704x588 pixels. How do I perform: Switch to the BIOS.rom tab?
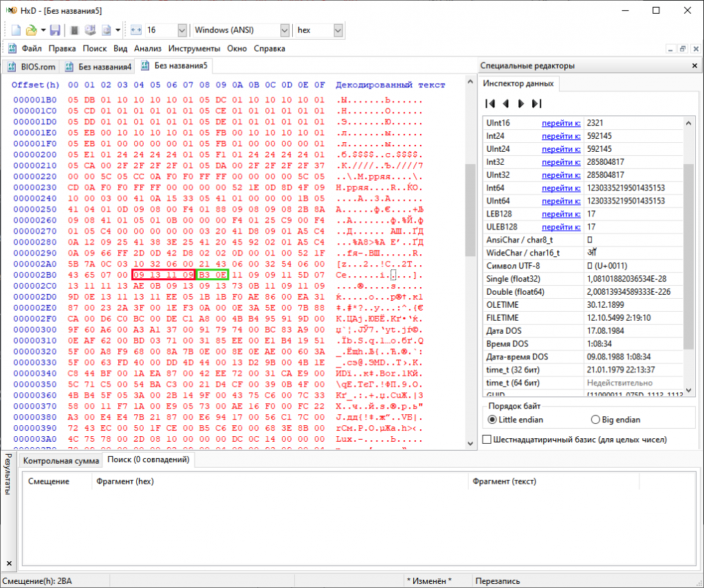[x=32, y=67]
